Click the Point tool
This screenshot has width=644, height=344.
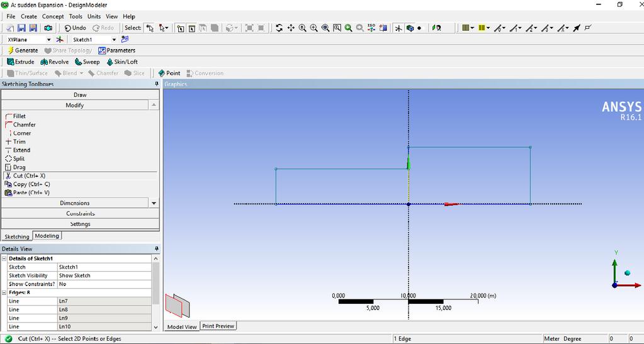pos(169,73)
